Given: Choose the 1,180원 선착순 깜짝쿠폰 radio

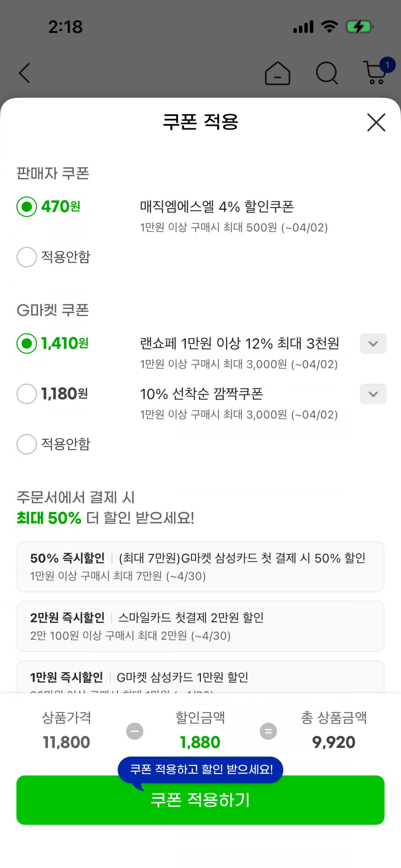Looking at the screenshot, I should click(x=27, y=394).
